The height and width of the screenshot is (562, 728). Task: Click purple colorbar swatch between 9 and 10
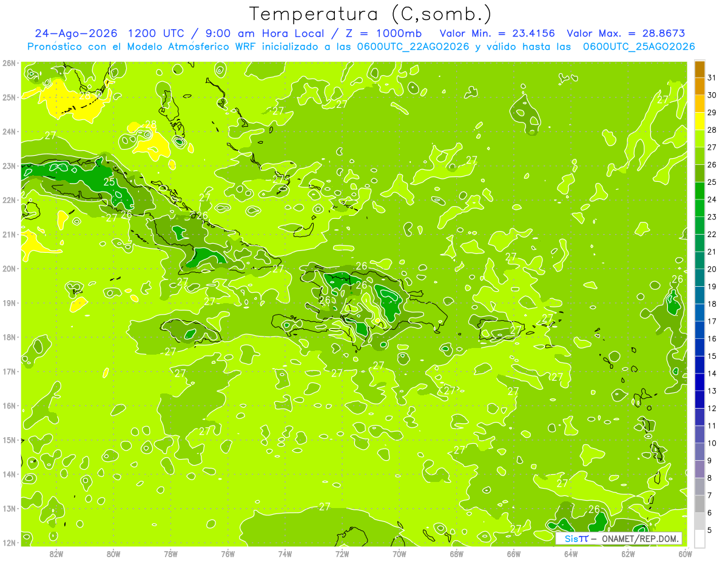tap(700, 452)
